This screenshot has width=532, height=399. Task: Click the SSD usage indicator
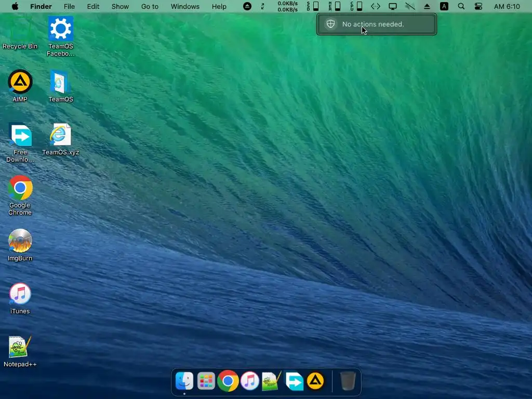coord(312,6)
